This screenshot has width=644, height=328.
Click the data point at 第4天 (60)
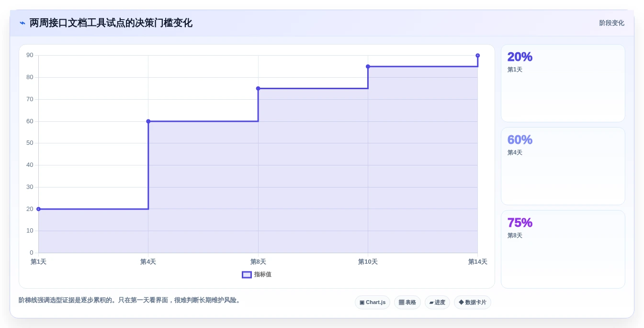[x=148, y=121]
